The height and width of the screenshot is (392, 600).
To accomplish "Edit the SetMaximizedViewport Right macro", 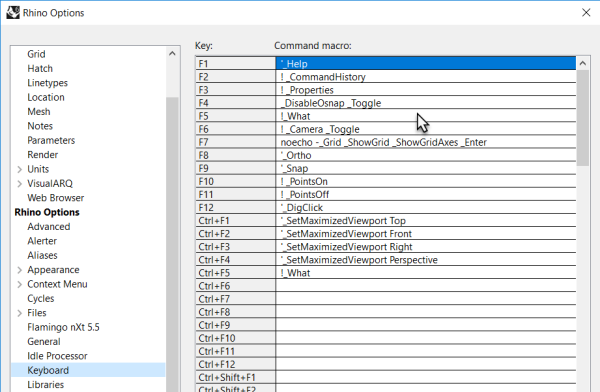I will pyautogui.click(x=426, y=247).
